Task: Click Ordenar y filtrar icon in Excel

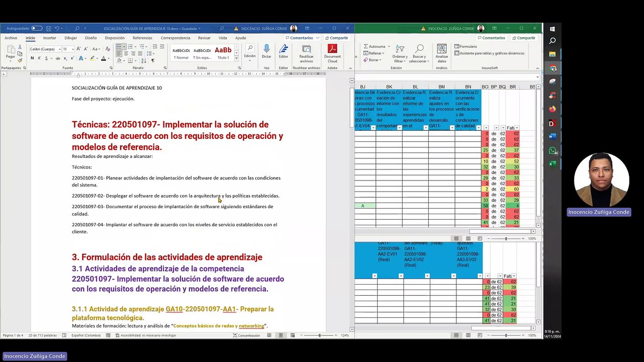Action: pos(400,53)
